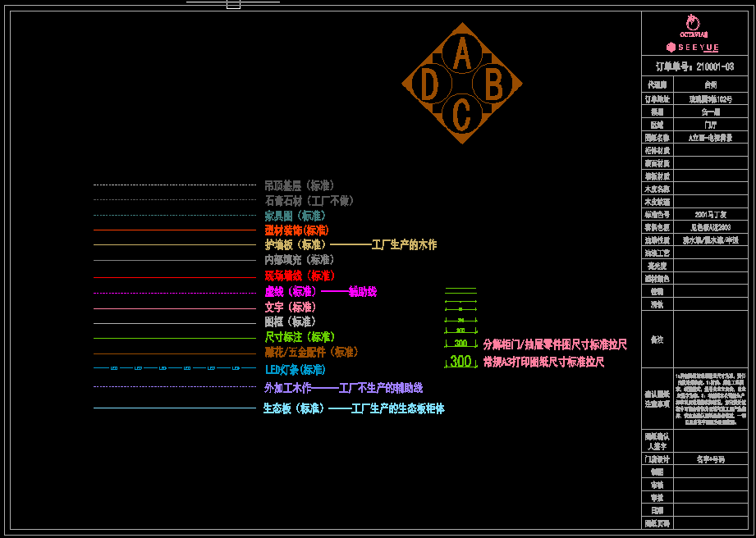
Task: Select the 名字+号码 designer field
Action: click(710, 460)
